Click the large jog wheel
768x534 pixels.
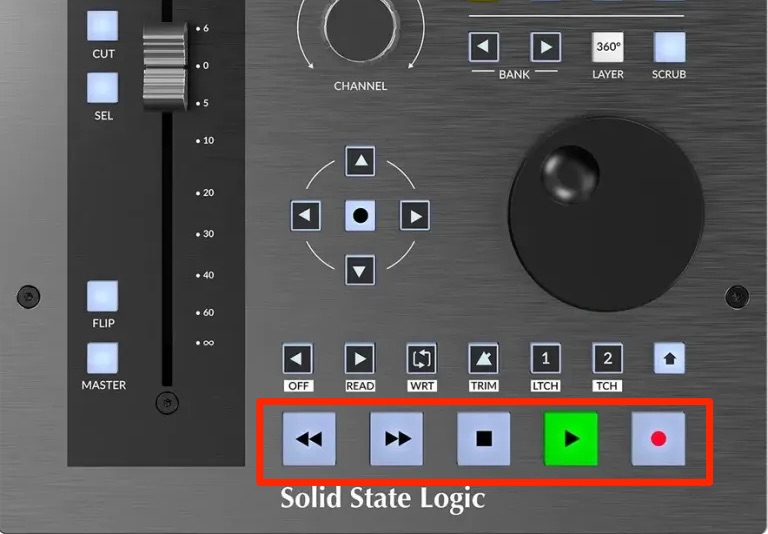606,214
